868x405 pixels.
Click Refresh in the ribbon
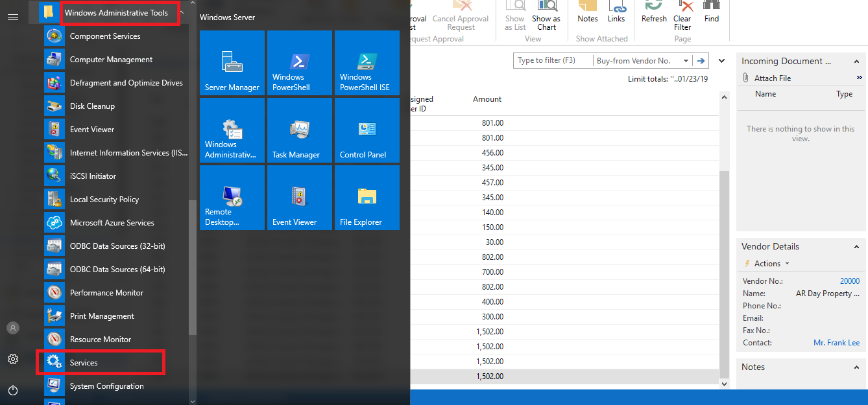[654, 12]
